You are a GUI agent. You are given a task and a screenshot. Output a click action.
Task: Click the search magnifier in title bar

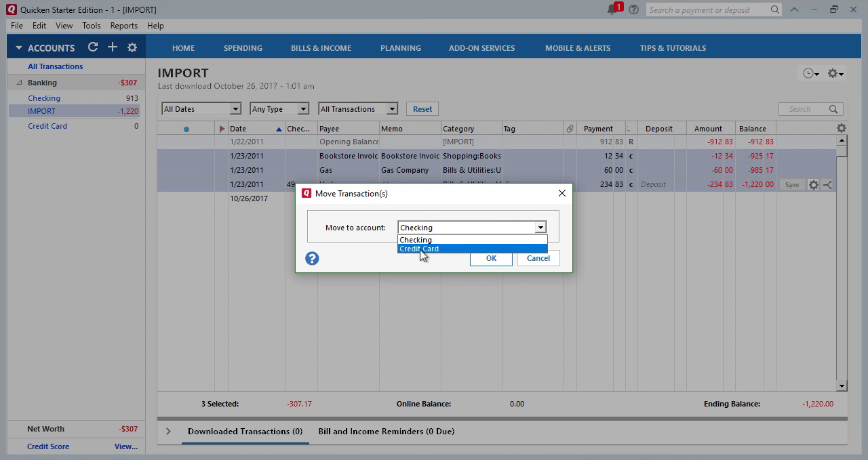pyautogui.click(x=774, y=9)
